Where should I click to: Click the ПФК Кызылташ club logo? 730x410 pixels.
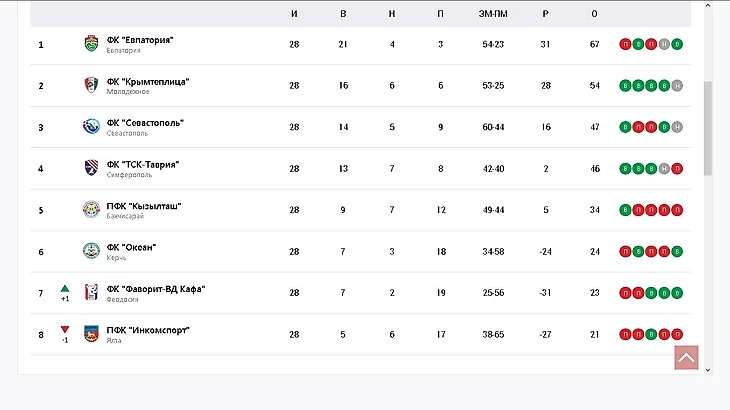pos(91,210)
